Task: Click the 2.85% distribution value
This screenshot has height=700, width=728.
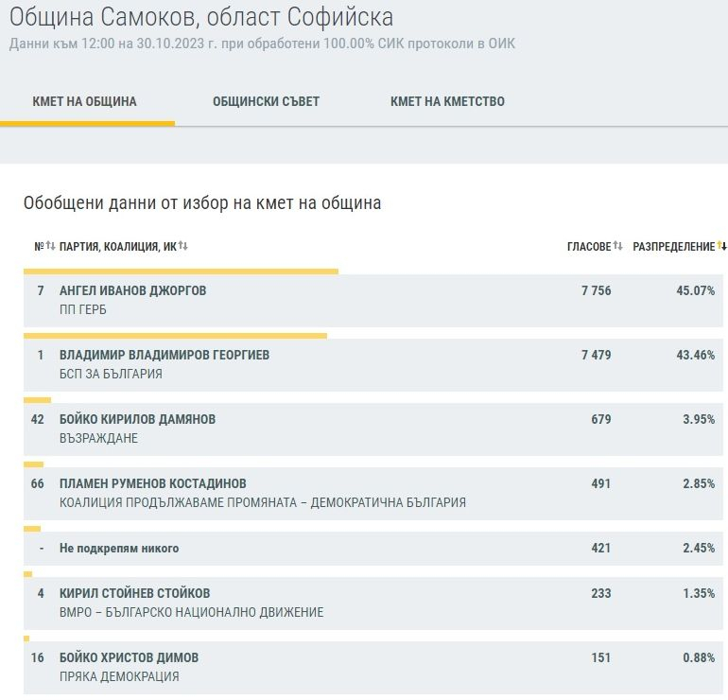Action: point(699,483)
